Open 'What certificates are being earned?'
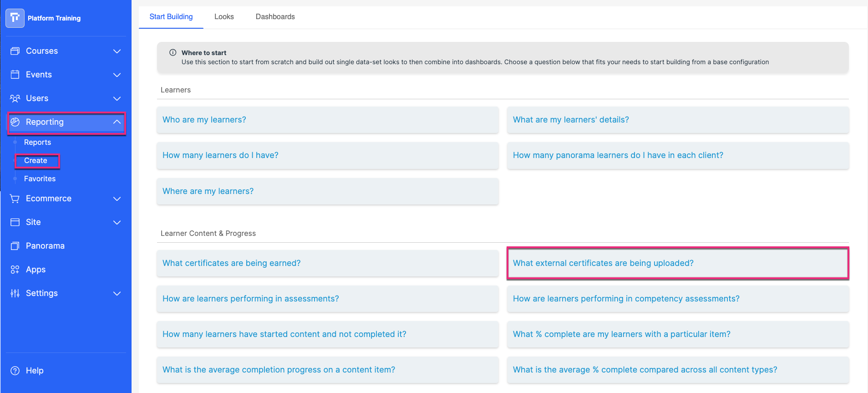 pyautogui.click(x=328, y=263)
